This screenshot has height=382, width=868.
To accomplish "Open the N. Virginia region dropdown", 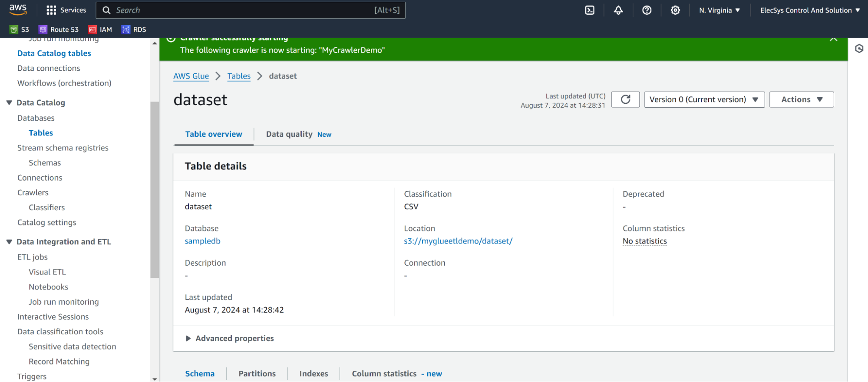I will (719, 10).
